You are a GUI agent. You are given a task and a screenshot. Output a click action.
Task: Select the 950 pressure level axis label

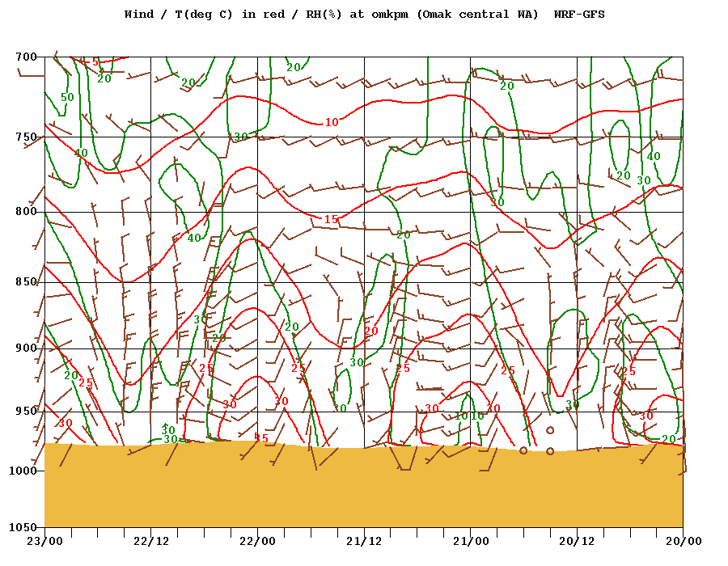pos(26,412)
